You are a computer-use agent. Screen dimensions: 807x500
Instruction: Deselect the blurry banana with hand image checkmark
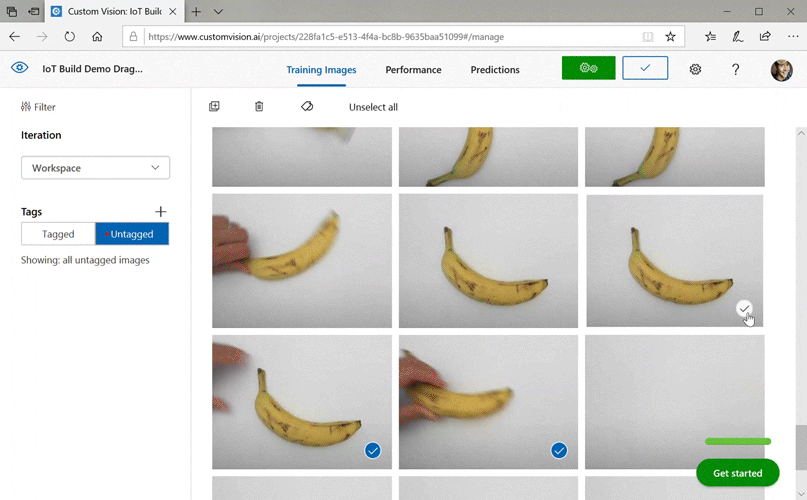pyautogui.click(x=559, y=451)
